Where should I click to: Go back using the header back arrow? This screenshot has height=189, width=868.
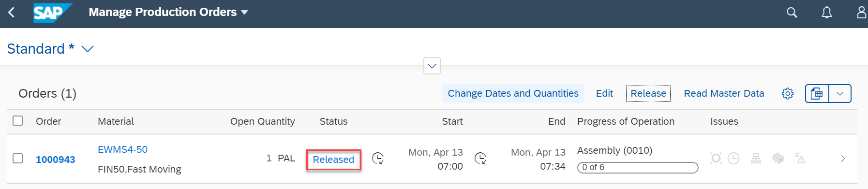tap(12, 13)
